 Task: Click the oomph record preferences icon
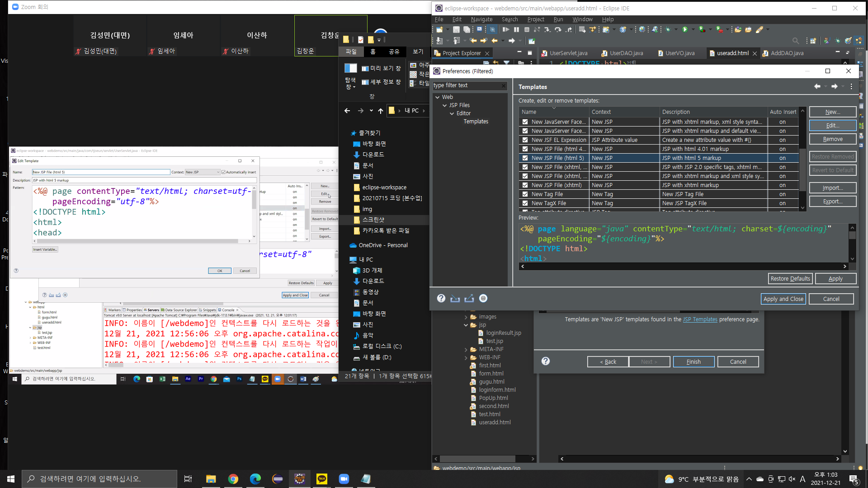point(483,298)
